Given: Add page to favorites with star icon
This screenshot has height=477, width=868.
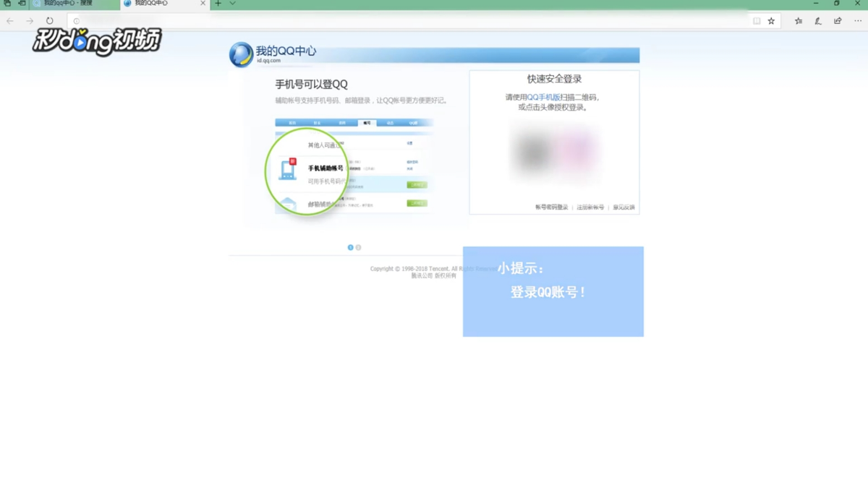Looking at the screenshot, I should [771, 21].
